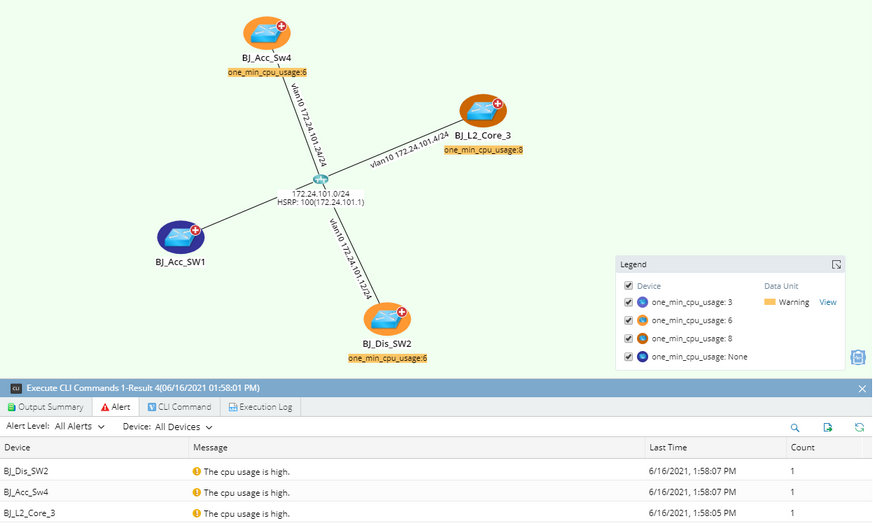Click the BJ_Acc_SW1 device icon
The height and width of the screenshot is (526, 873).
point(180,237)
